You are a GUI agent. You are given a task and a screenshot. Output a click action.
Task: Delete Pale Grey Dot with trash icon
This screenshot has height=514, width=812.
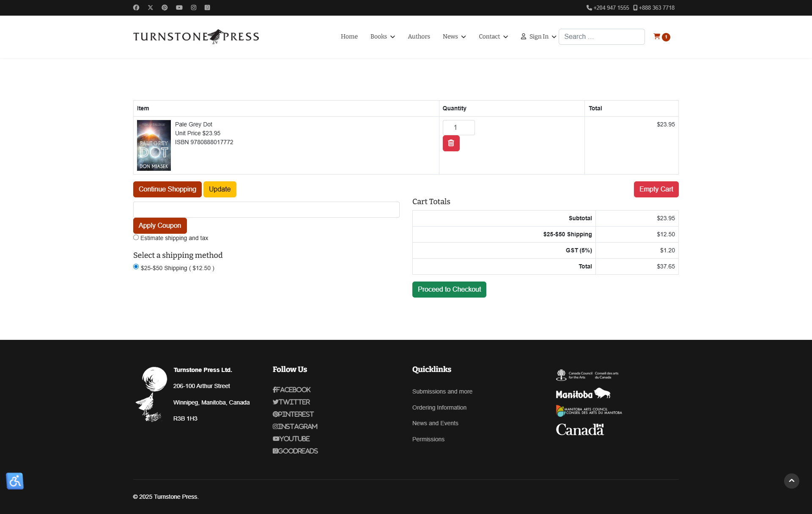tap(451, 143)
